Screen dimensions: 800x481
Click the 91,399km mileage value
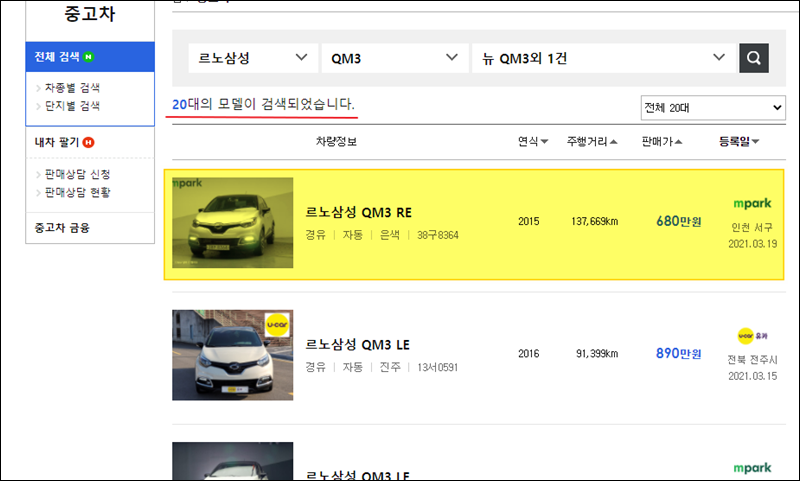coord(597,353)
